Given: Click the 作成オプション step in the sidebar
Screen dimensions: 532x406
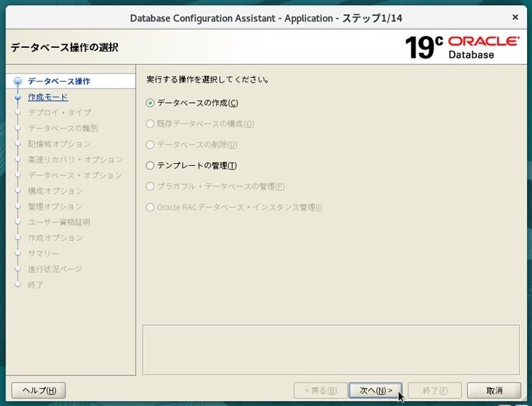Looking at the screenshot, I should click(55, 237).
